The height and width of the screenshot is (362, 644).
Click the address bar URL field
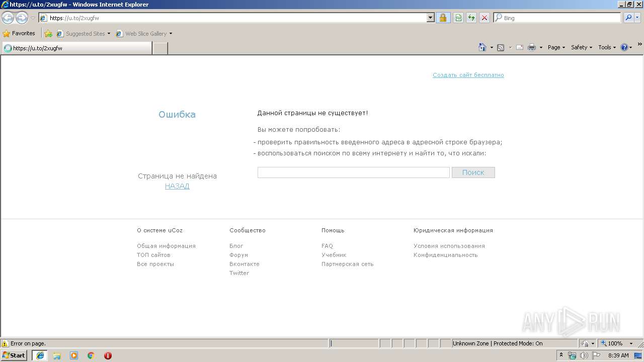[232, 18]
